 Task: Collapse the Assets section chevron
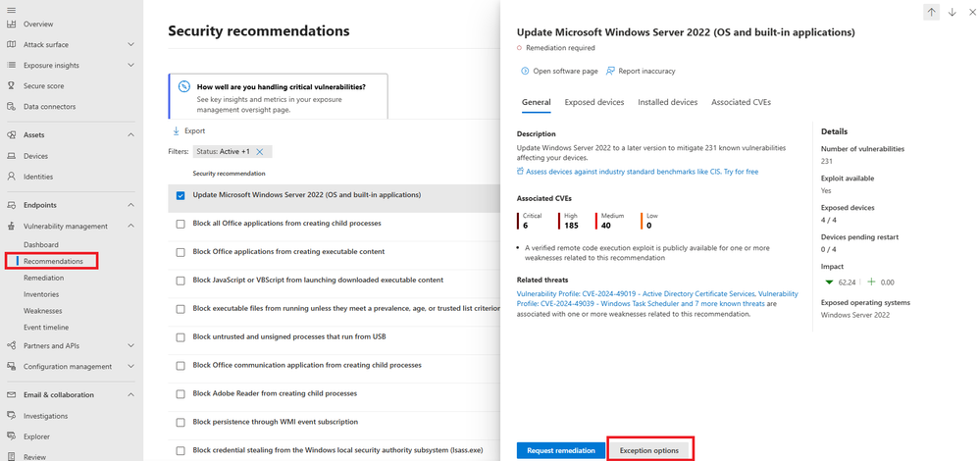(x=130, y=134)
